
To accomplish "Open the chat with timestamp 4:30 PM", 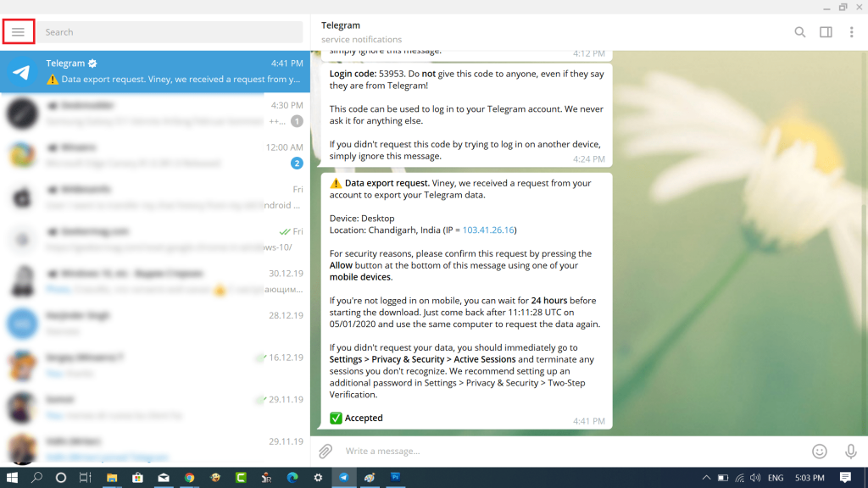I will coord(155,114).
